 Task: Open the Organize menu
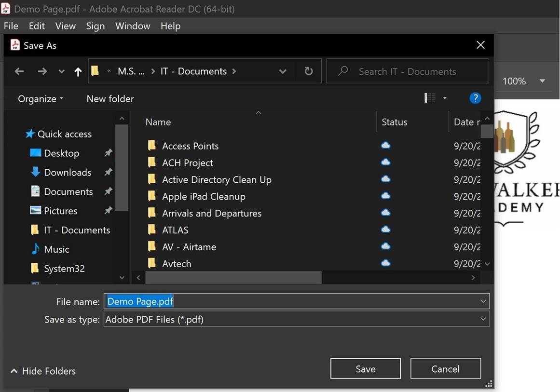tap(41, 99)
